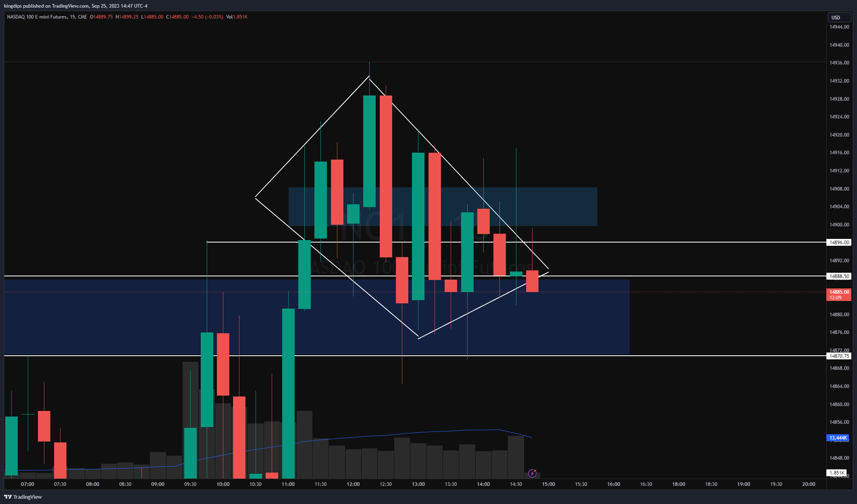
Task: Click the 10:00 time axis label
Action: [223, 484]
